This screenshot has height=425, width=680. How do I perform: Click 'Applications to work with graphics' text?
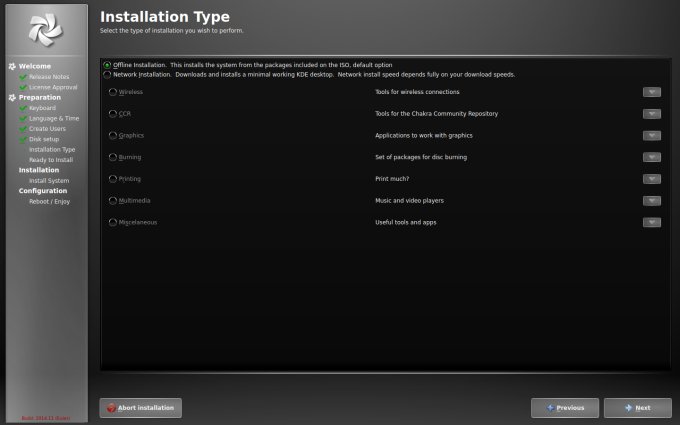pyautogui.click(x=424, y=135)
